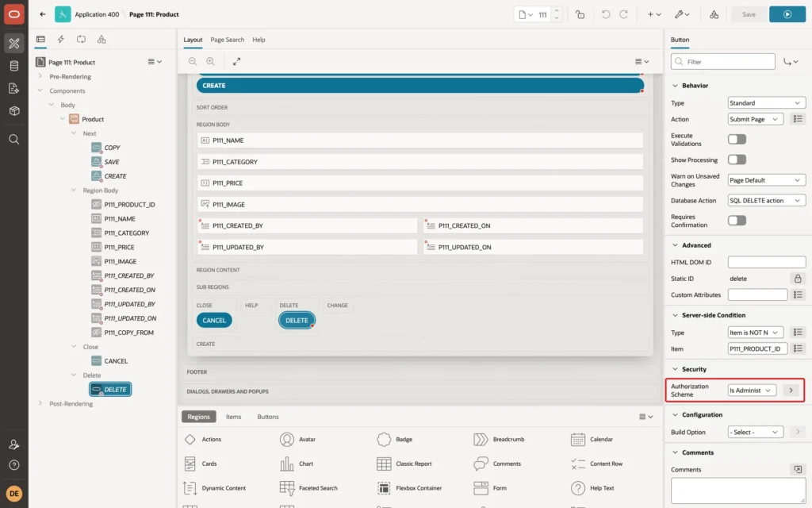Open Database Action dropdown
The image size is (812, 508).
tap(767, 200)
